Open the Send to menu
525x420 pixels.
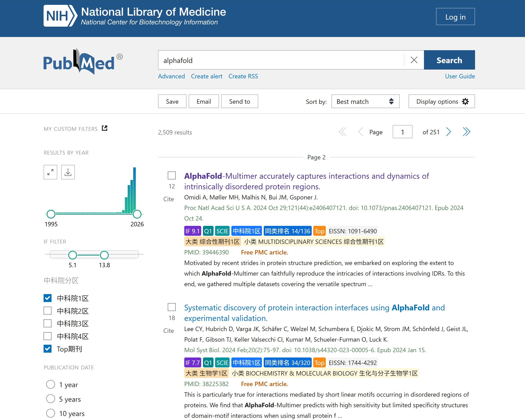239,101
